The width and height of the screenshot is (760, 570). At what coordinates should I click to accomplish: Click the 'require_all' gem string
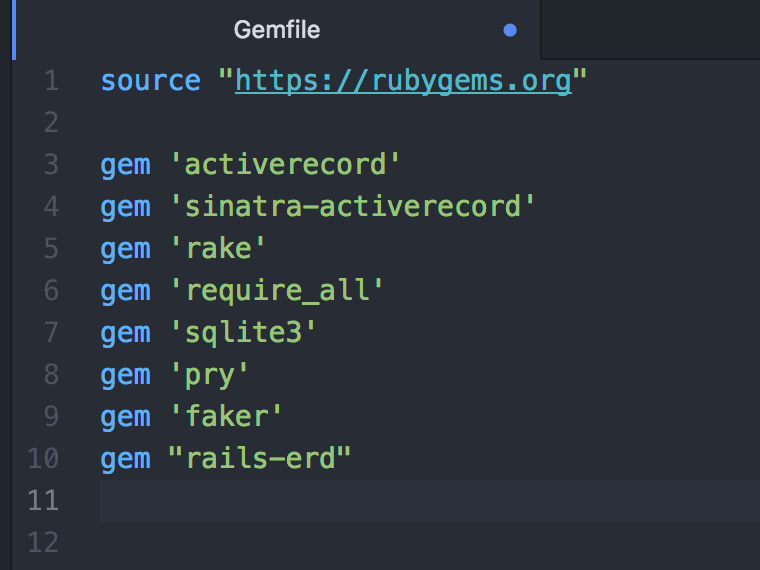[276, 291]
